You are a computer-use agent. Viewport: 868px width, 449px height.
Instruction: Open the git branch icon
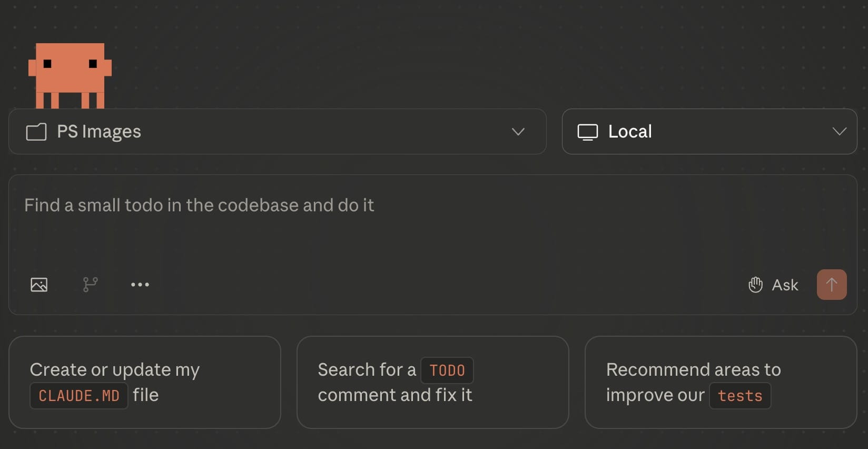90,285
